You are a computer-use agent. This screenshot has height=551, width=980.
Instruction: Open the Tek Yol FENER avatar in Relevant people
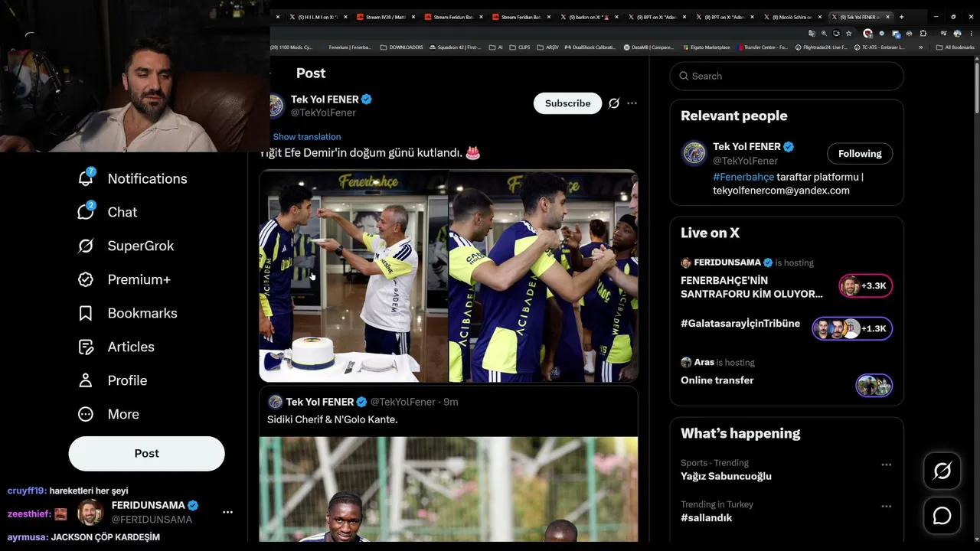pos(694,153)
